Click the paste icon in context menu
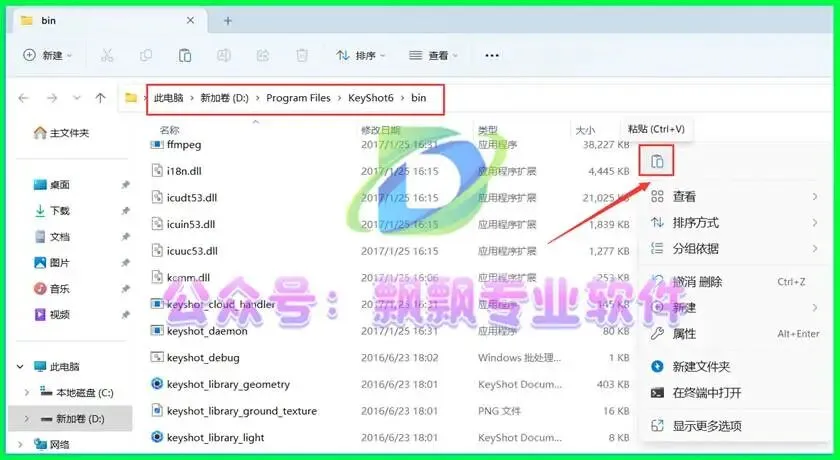 [x=657, y=161]
